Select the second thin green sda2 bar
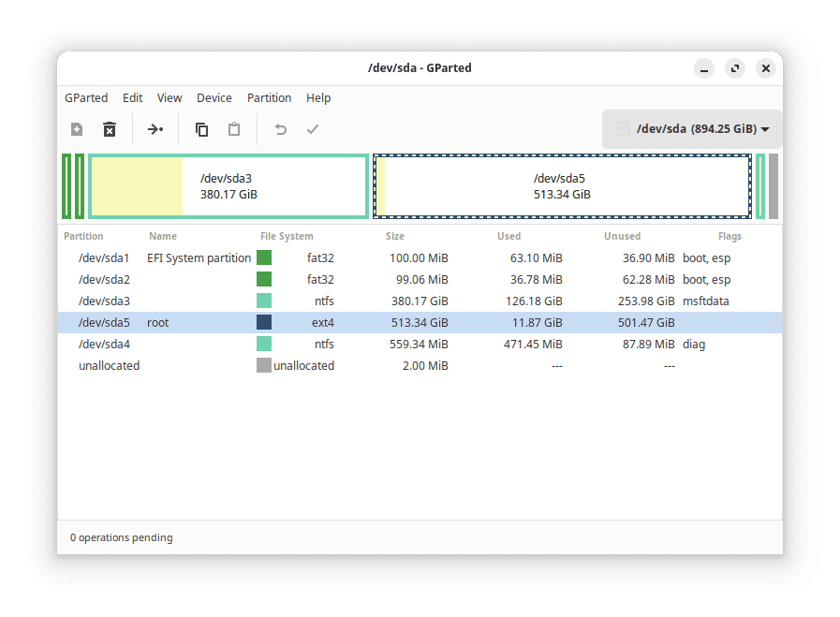Image resolution: width=840 pixels, height=617 pixels. pos(80,186)
